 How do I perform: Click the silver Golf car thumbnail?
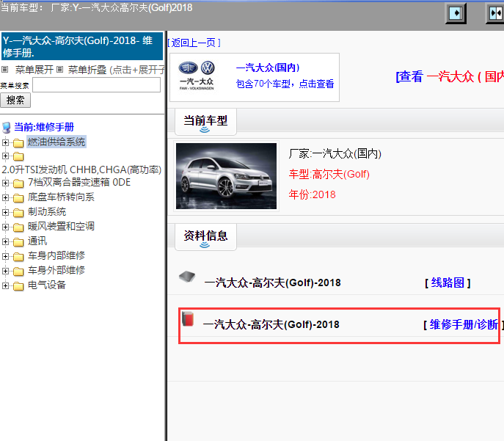(226, 176)
